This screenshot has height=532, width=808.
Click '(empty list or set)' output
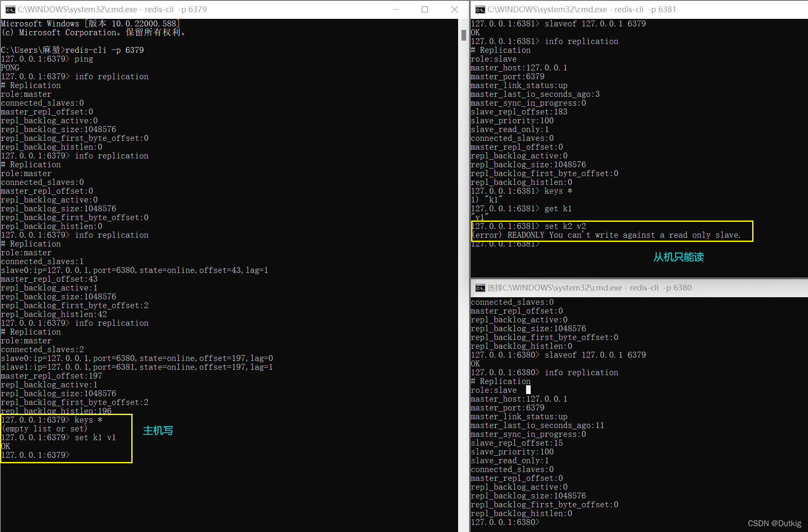pyautogui.click(x=44, y=428)
